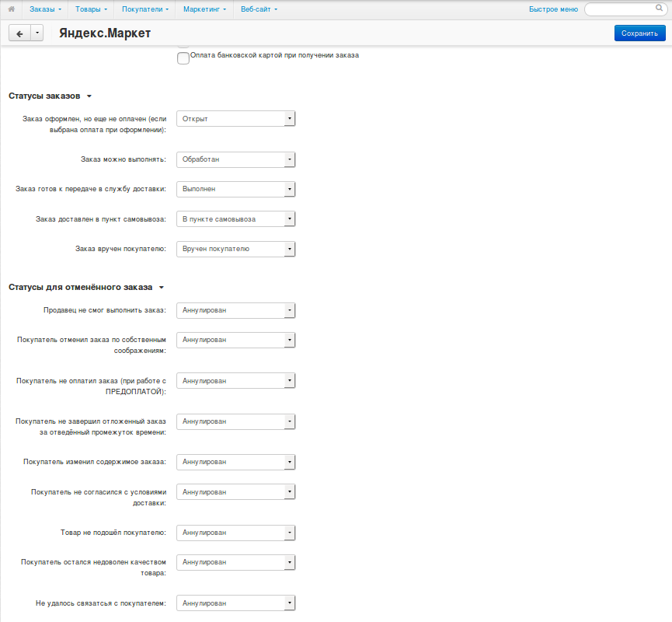Open dropdown for Товар не подошёл покупателю
This screenshot has width=672, height=622.
click(236, 533)
